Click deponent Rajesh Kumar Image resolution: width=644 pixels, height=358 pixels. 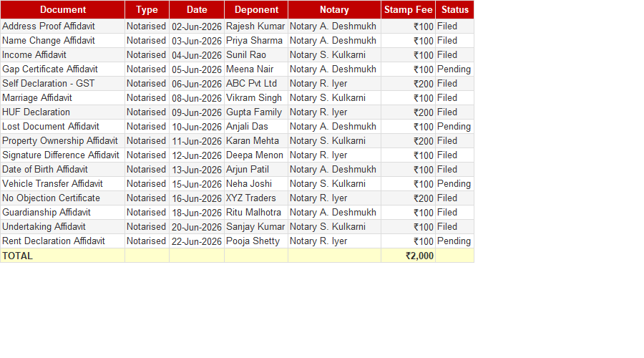[x=256, y=26]
